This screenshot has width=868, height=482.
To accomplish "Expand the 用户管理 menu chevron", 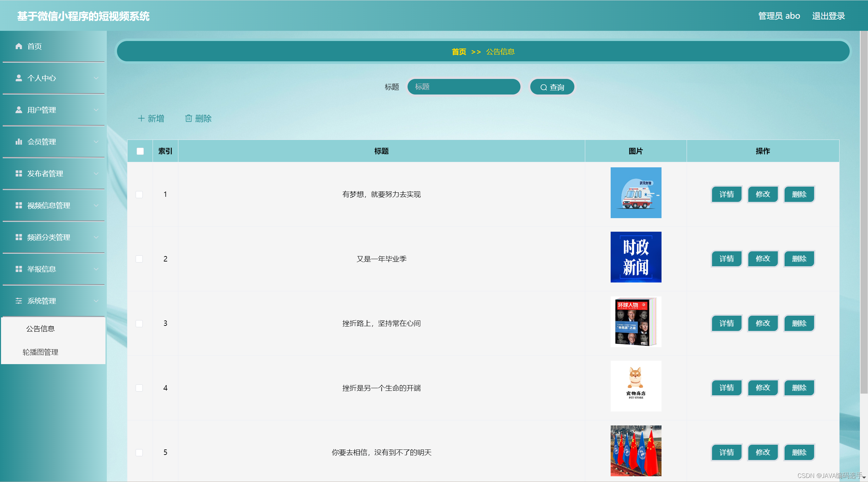I will (x=96, y=110).
